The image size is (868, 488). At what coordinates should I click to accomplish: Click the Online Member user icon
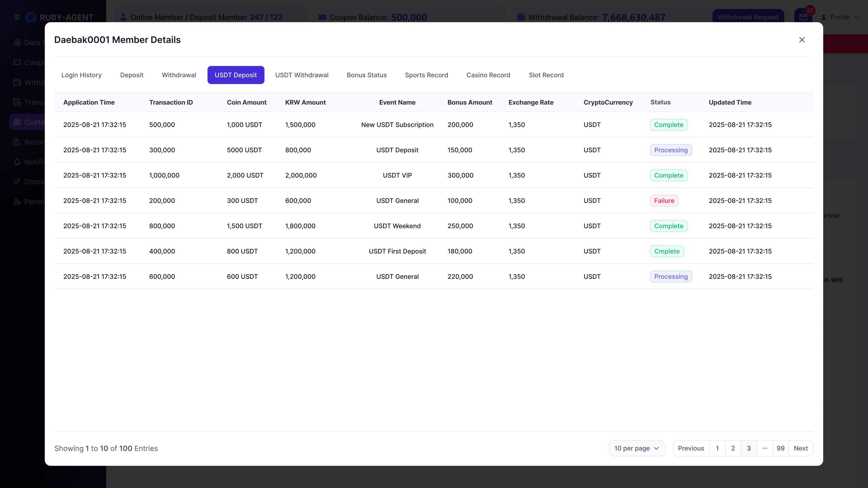point(123,17)
